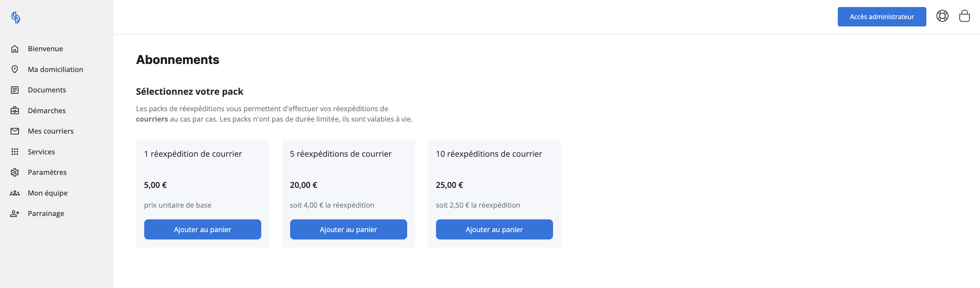
Task: Click the Documents list icon
Action: pos(15,90)
